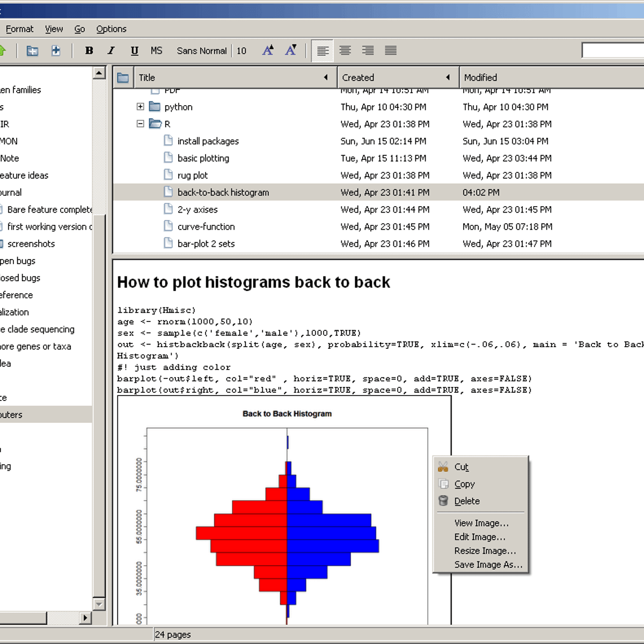This screenshot has height=644, width=644.
Task: Click the font size 10 field
Action: [241, 51]
